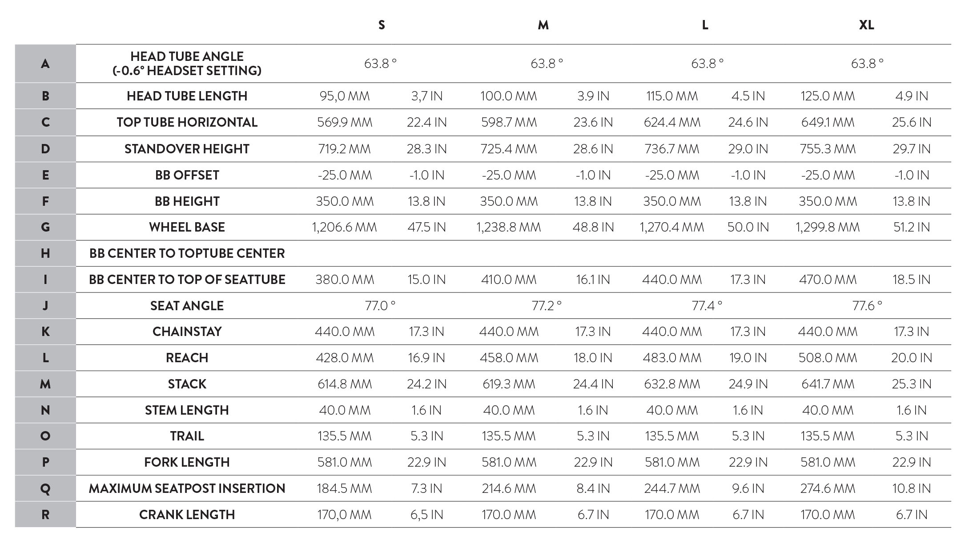Select the M size column header
Screen dimensions: 961x560
click(x=543, y=25)
